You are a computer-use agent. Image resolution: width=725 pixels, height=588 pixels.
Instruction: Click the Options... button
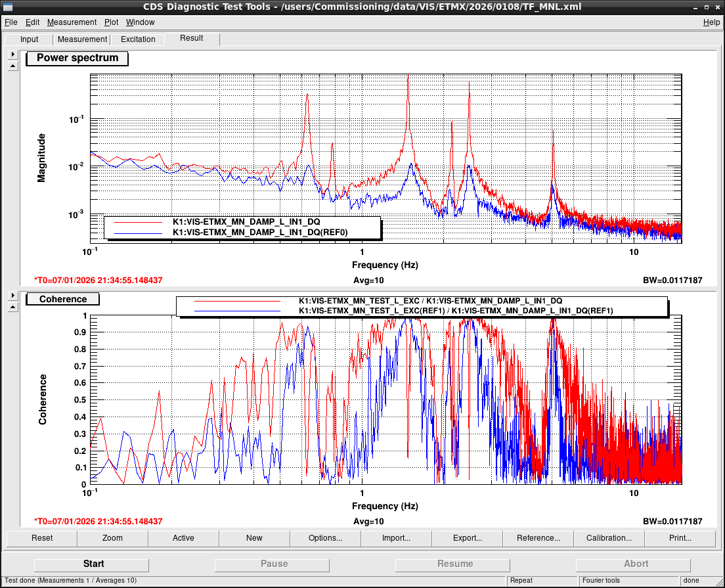[x=326, y=538]
